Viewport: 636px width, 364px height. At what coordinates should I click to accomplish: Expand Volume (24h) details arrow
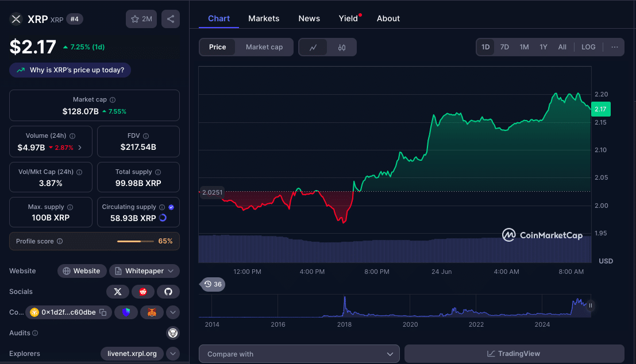click(80, 148)
